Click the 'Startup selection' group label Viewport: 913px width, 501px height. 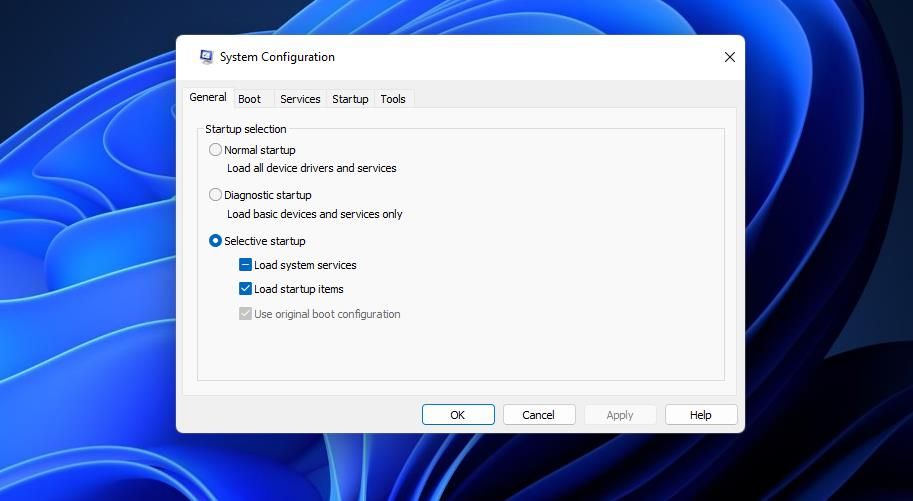coord(246,129)
